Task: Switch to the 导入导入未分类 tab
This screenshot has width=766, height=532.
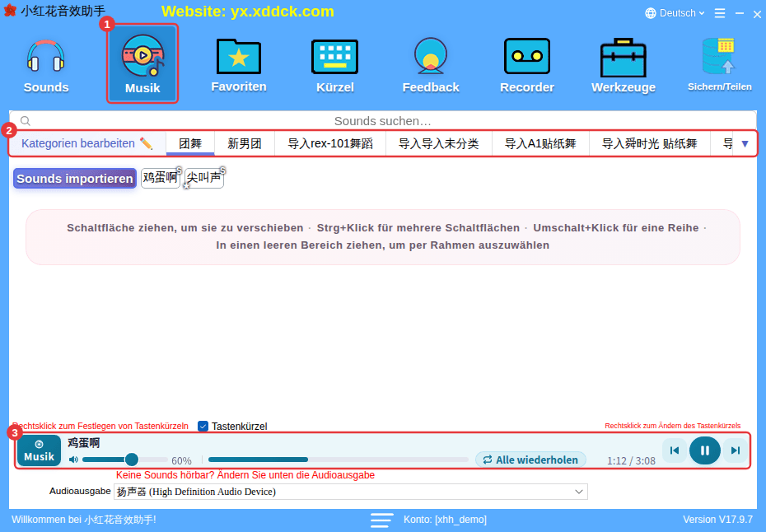Action: pos(438,143)
